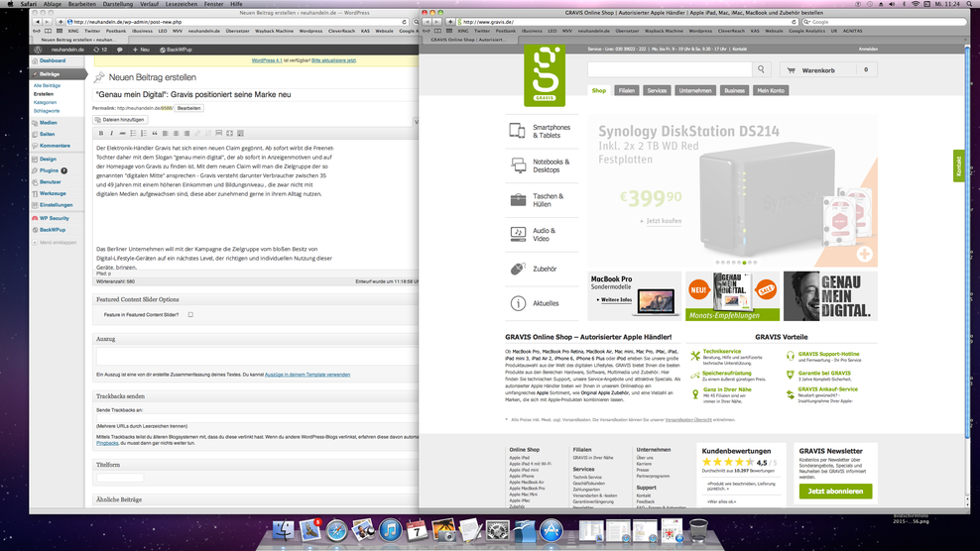980x551 pixels.
Task: Apply italic formatting in the post editor
Action: [x=111, y=133]
